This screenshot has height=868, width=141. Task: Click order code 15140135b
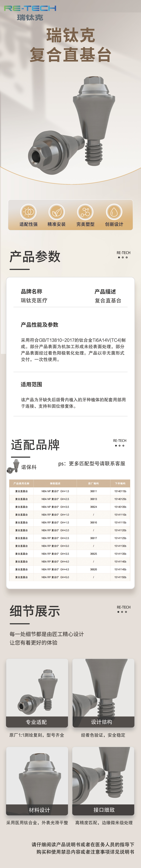click(120, 507)
